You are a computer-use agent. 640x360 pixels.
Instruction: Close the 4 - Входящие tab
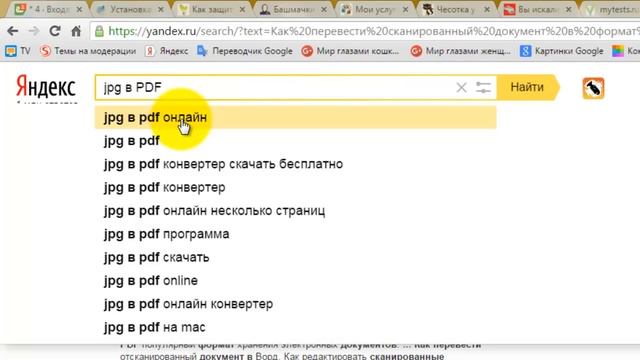(79, 9)
